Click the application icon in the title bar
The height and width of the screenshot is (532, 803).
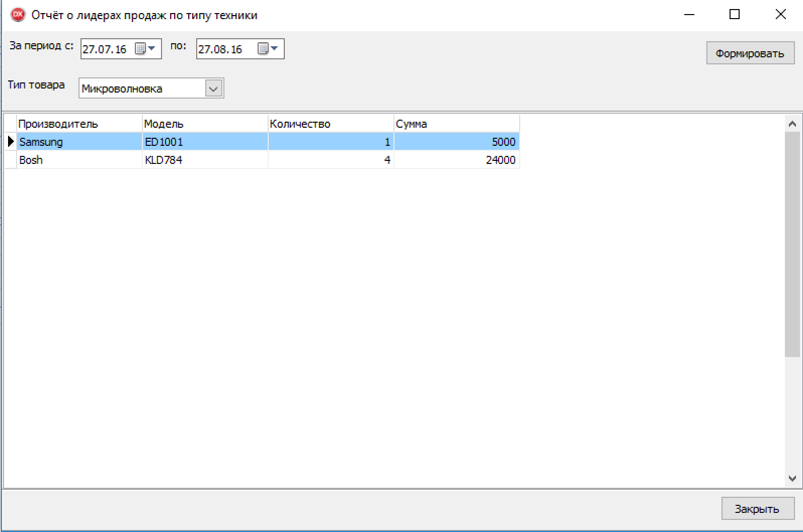tap(18, 15)
